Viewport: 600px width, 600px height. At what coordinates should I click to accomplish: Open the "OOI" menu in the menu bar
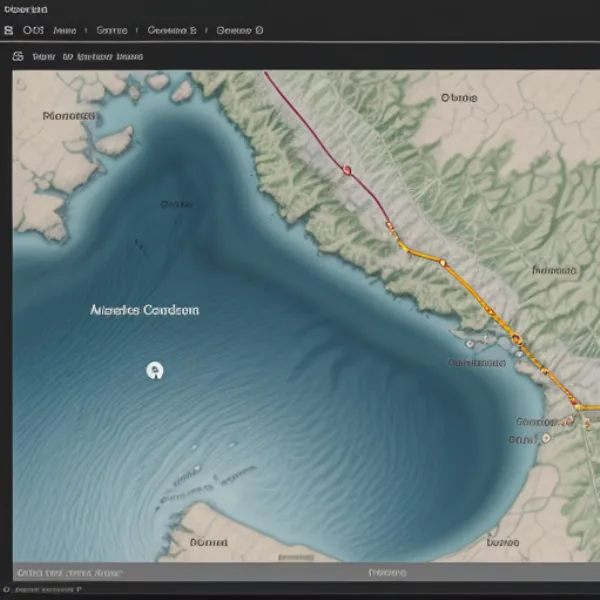click(34, 30)
